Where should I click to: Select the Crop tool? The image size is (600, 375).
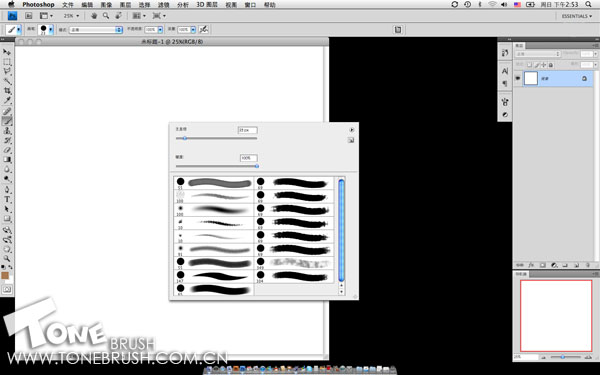pos(7,91)
